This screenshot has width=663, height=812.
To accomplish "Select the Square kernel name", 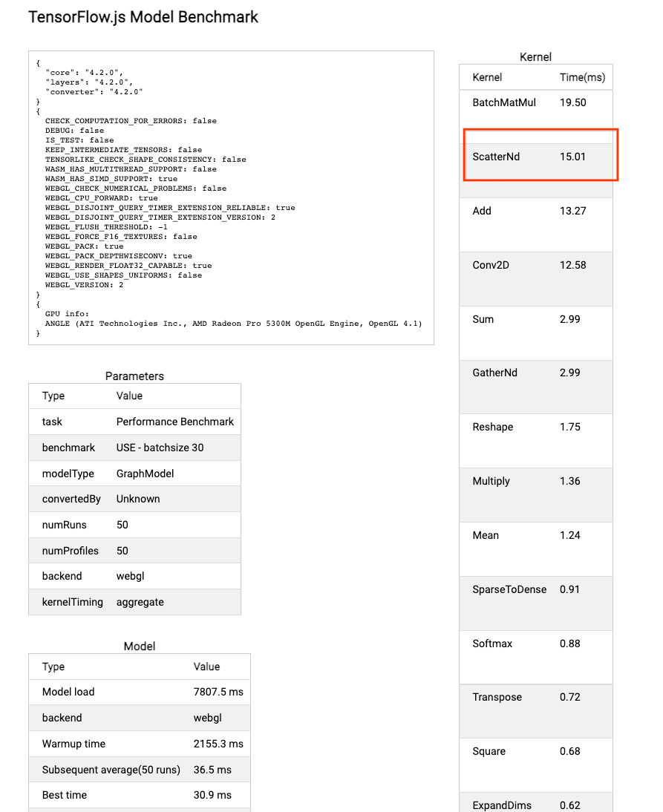I will pos(489,751).
